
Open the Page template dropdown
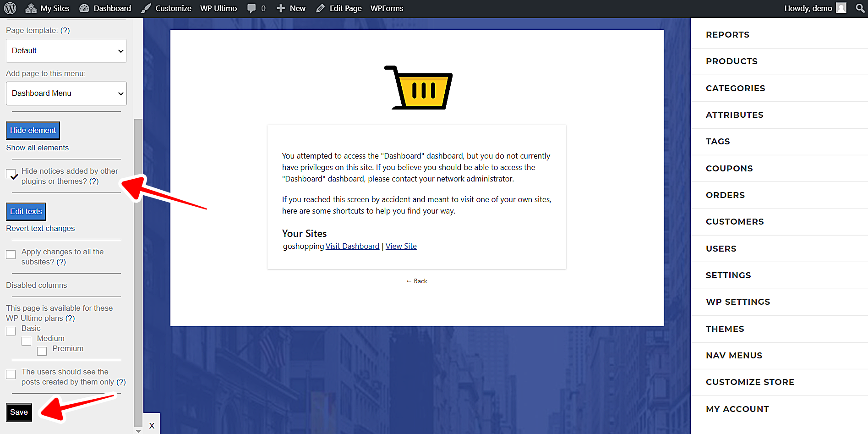click(x=66, y=51)
